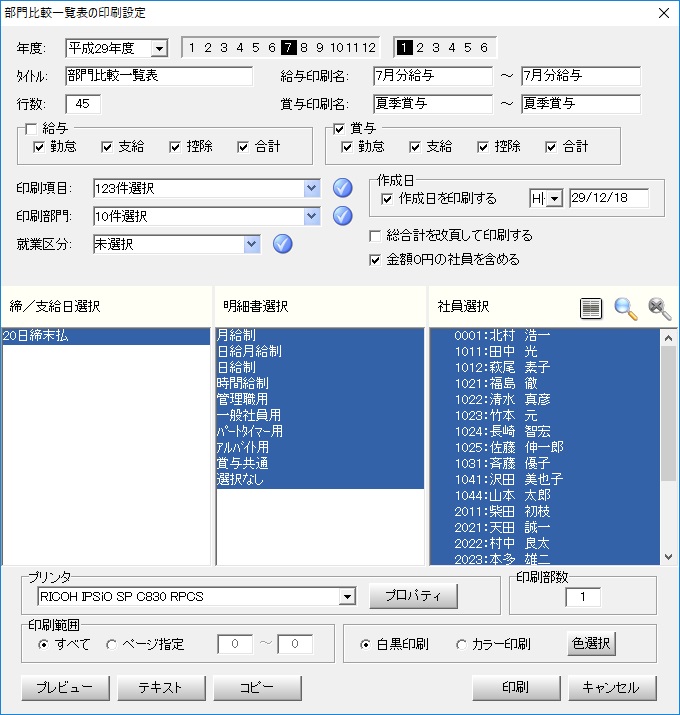Select ページ指定 radio button
680x715 pixels.
[111, 644]
